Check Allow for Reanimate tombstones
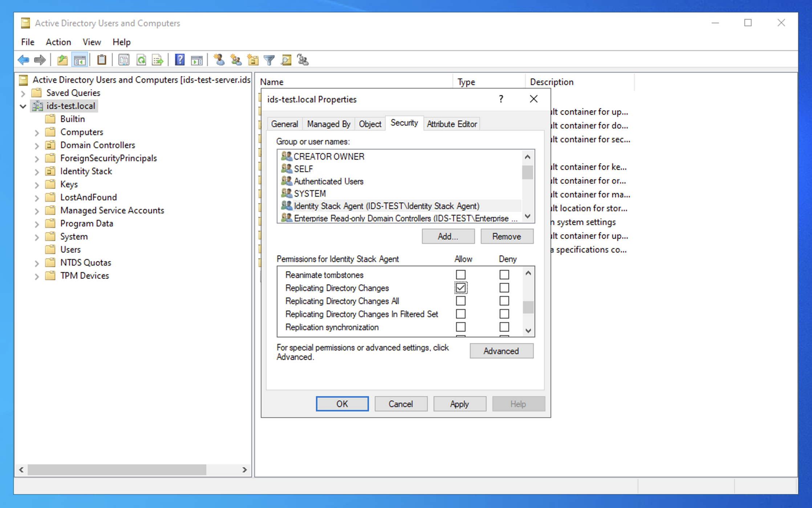 coord(461,275)
